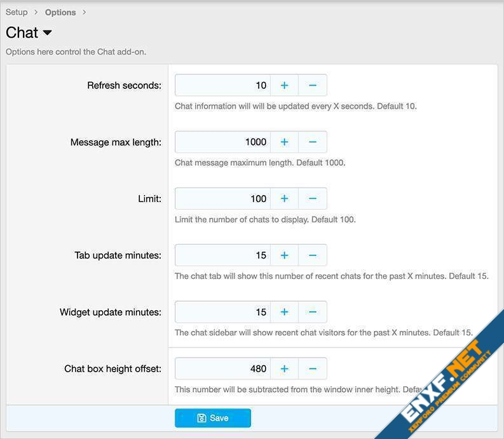This screenshot has width=504, height=439.
Task: Save the chat options
Action: pyautogui.click(x=213, y=418)
